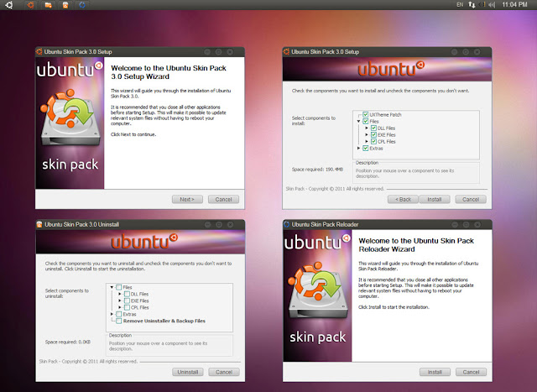Check EXE Files in the Uninstall window

pyautogui.click(x=127, y=301)
